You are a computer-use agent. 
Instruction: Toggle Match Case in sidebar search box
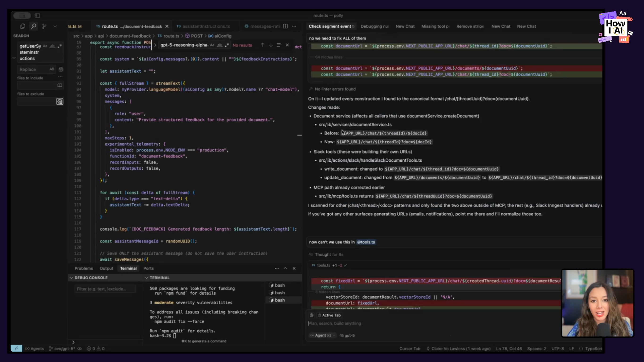pos(45,46)
